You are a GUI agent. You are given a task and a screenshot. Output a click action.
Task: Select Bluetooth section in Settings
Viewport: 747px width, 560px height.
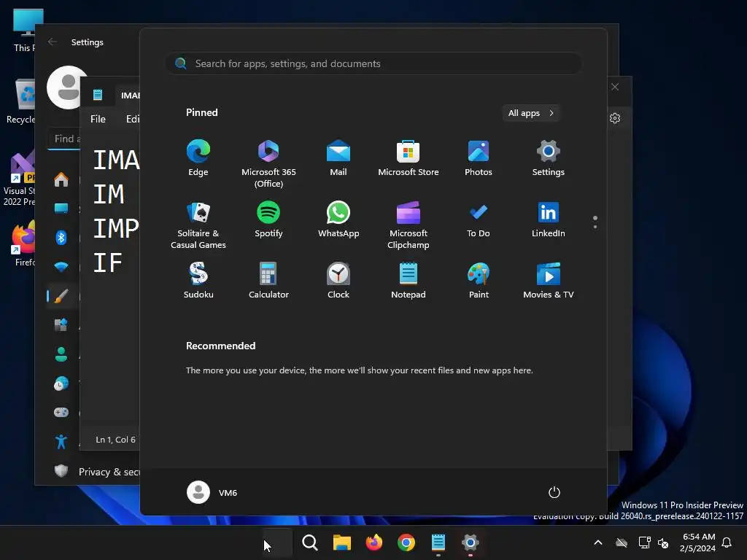61,237
